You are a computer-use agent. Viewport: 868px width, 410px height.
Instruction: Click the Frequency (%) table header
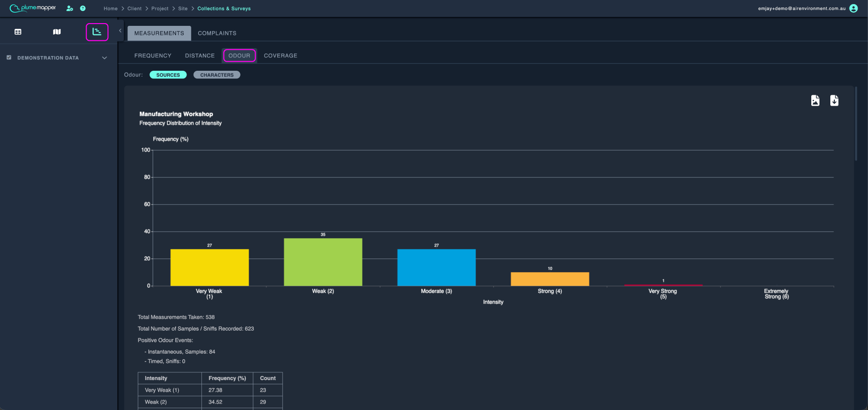click(x=227, y=378)
